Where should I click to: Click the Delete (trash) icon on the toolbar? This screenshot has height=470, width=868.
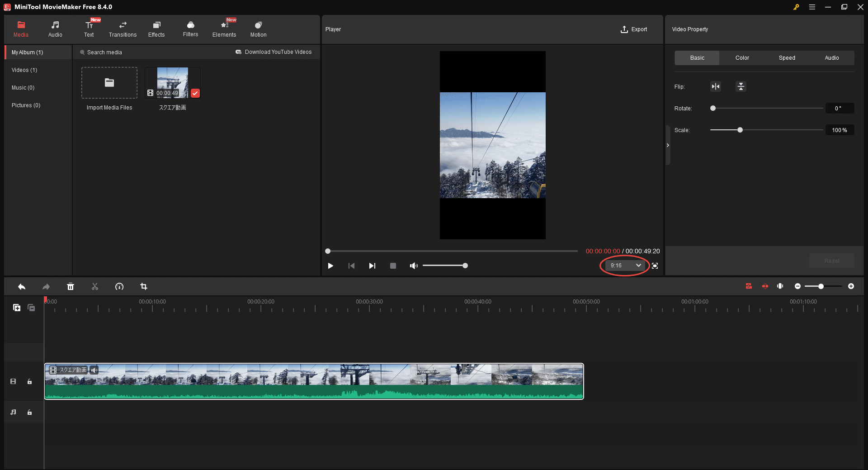[x=71, y=286]
